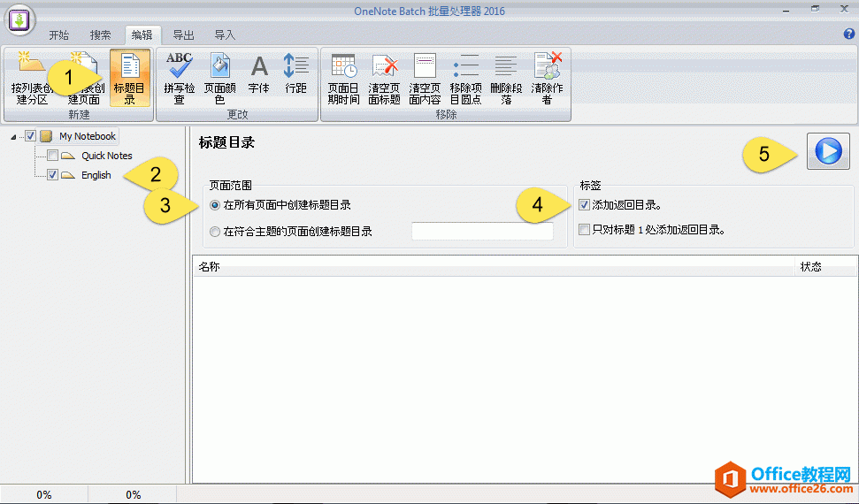Open the application menu orb button
Image resolution: width=859 pixels, height=504 pixels.
[19, 19]
